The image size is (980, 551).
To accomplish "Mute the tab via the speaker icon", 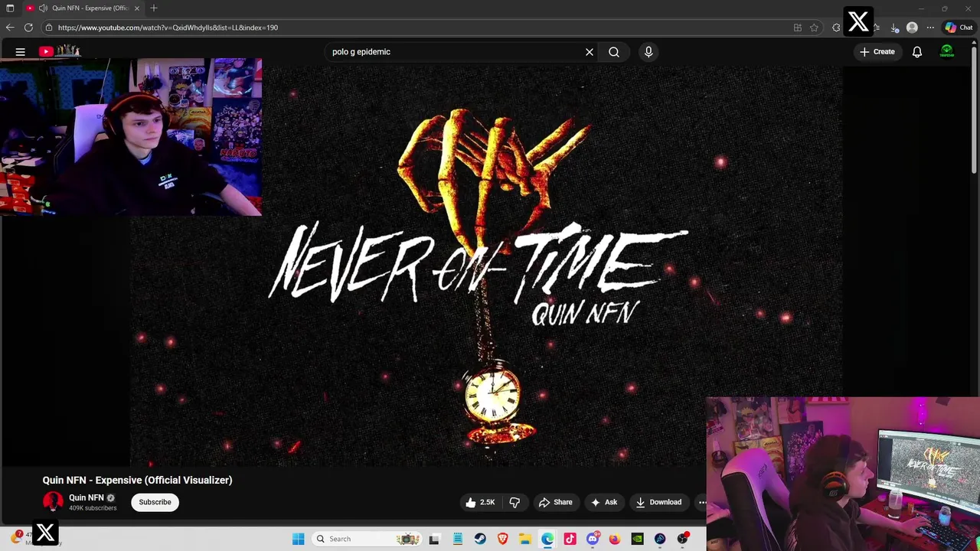I will pos(43,8).
